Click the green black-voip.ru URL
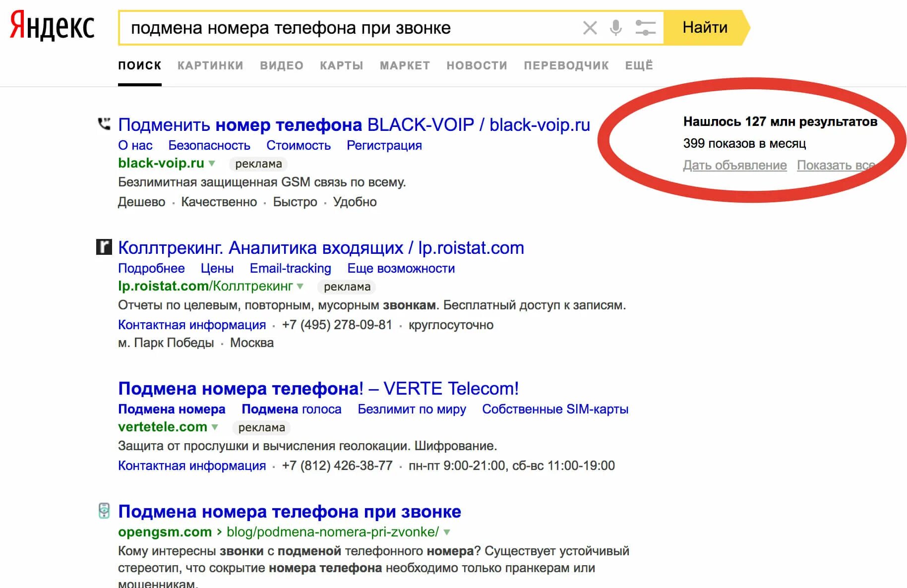The width and height of the screenshot is (907, 588). [x=161, y=163]
